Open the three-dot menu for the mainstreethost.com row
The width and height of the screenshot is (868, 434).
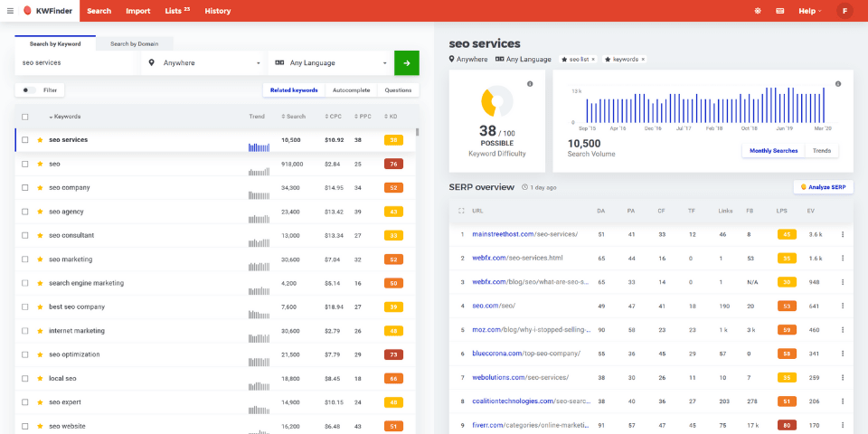point(843,234)
